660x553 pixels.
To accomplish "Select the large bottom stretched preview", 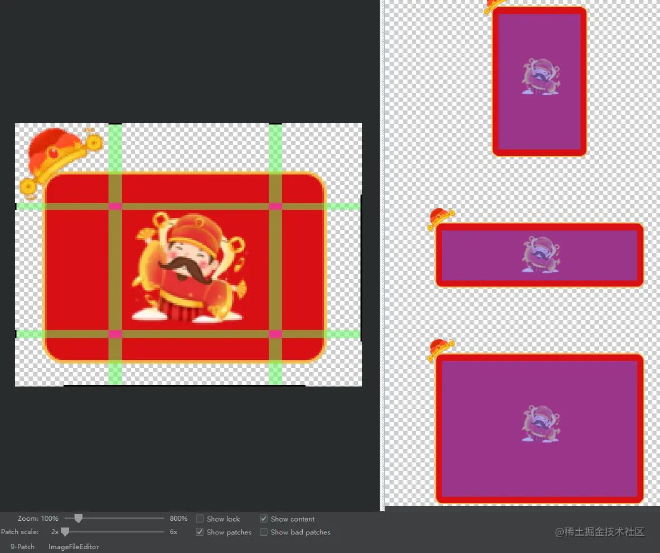I will tap(540, 427).
